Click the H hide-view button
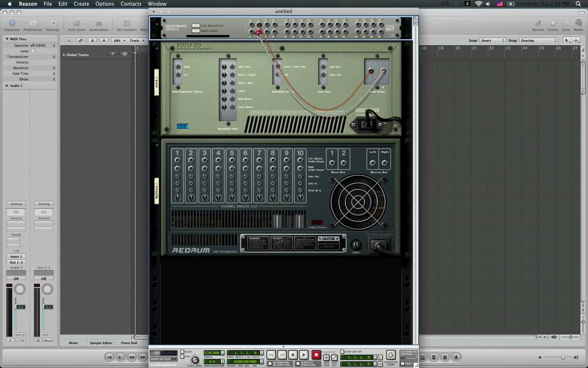 point(104,40)
